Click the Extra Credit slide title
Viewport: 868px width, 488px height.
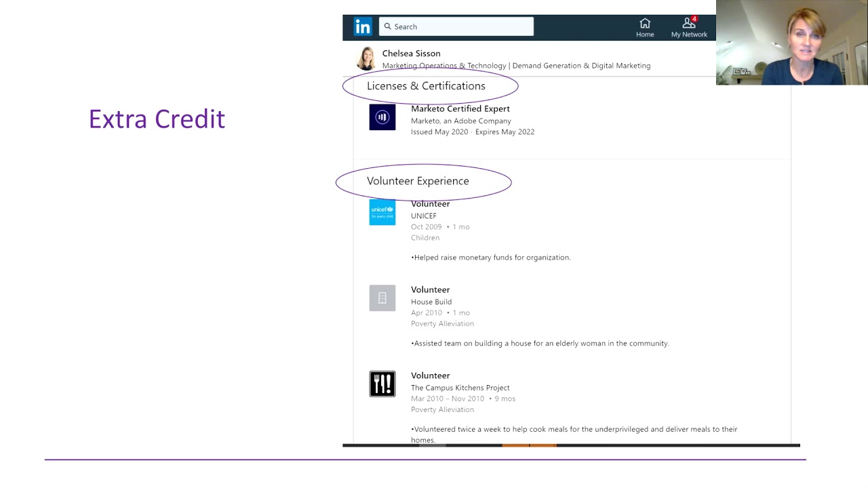click(157, 119)
